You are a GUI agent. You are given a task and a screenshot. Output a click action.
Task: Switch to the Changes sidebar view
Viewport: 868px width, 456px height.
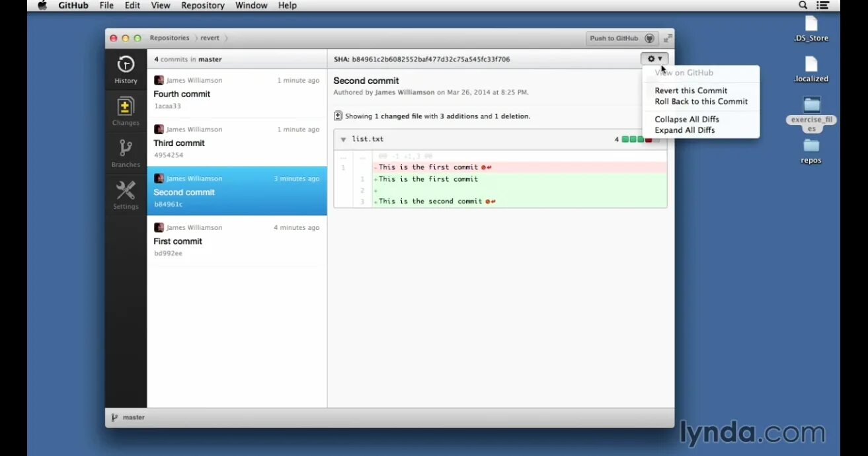(126, 112)
